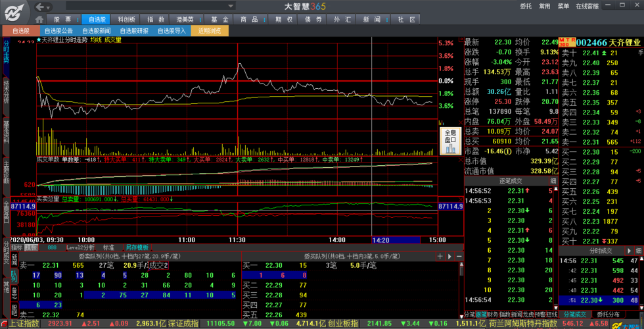Click the 另存模板 button
This screenshot has width=644, height=329.
(137, 247)
